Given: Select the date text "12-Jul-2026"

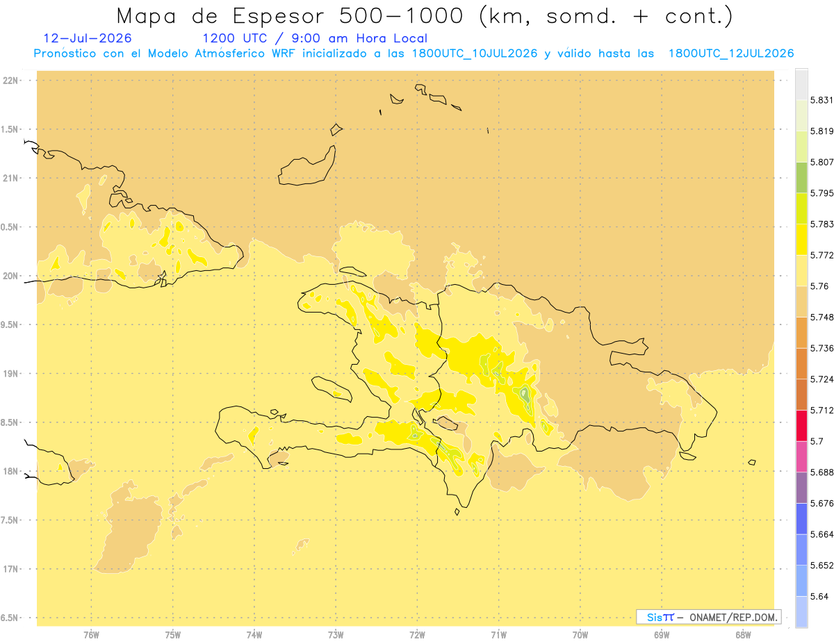Looking at the screenshot, I should 88,38.
